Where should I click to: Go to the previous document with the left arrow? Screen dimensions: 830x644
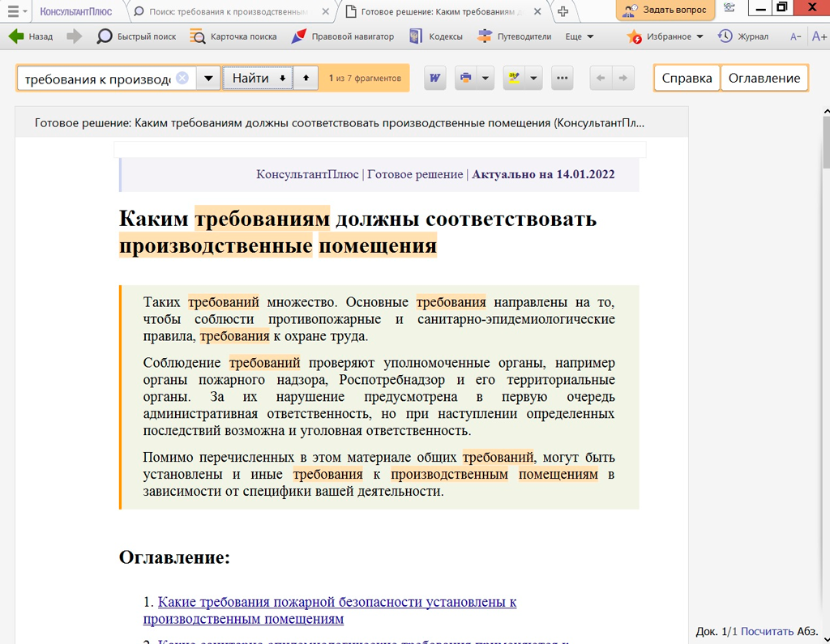601,79
